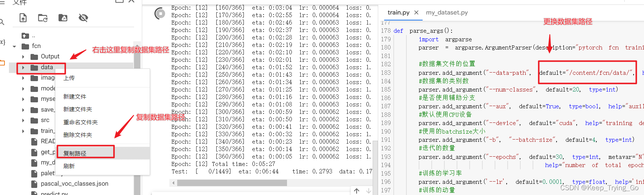The height and width of the screenshot is (195, 644).
Task: Click the files folder icon in sidebar
Action: [x=2, y=63]
